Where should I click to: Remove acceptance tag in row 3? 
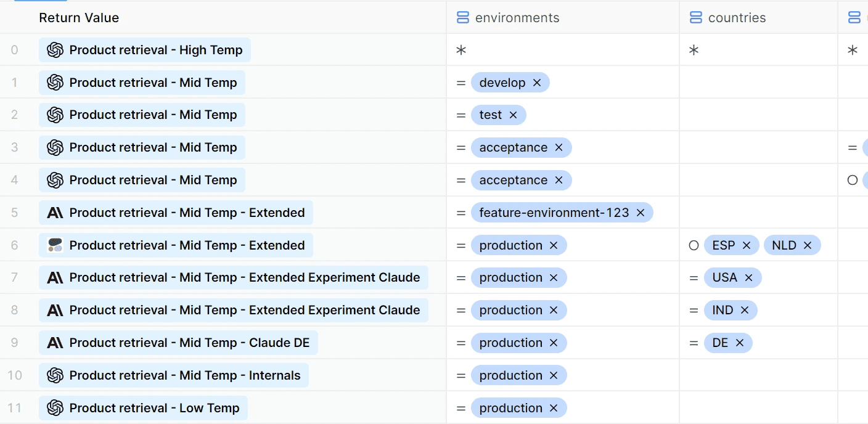pos(559,148)
